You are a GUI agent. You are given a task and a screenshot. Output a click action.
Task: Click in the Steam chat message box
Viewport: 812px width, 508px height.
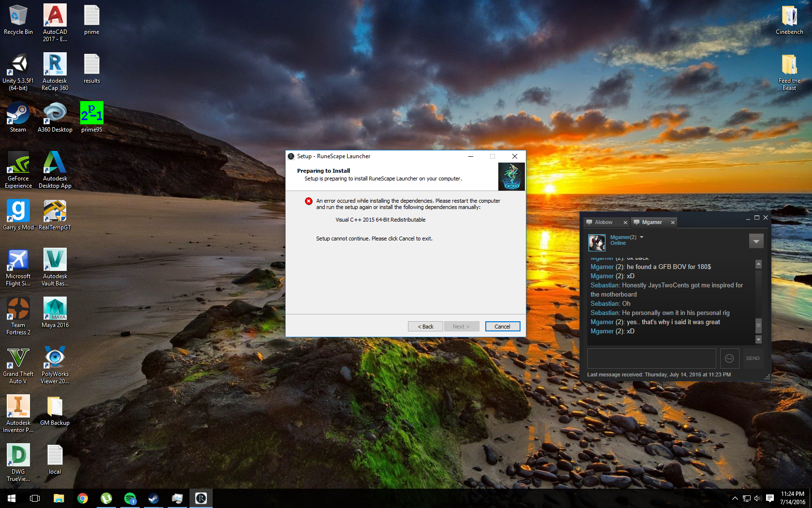click(652, 359)
